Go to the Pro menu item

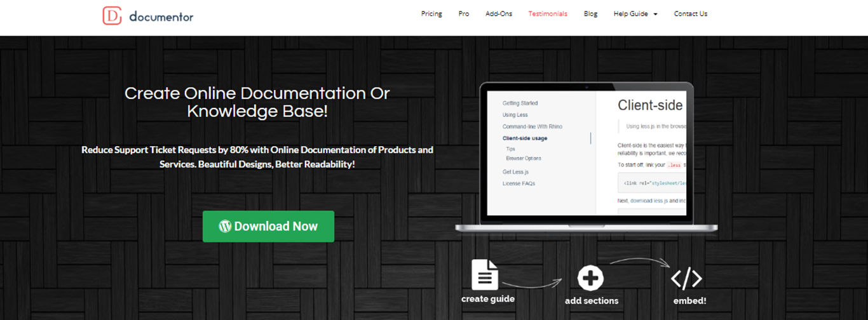pyautogui.click(x=464, y=14)
